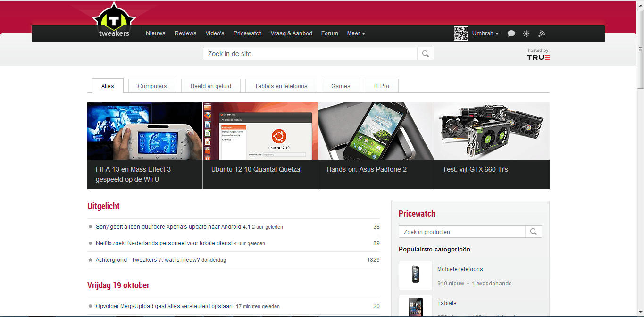Open Video's in the navigation bar
Viewport: 644px width, 317px height.
click(215, 33)
